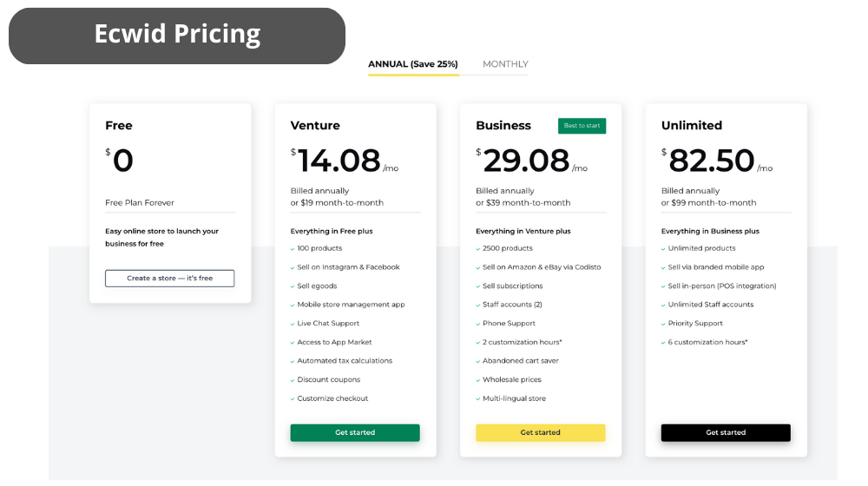This screenshot has height=486, width=868.
Task: Click the checkmark beside Sell subscriptions
Action: [477, 286]
